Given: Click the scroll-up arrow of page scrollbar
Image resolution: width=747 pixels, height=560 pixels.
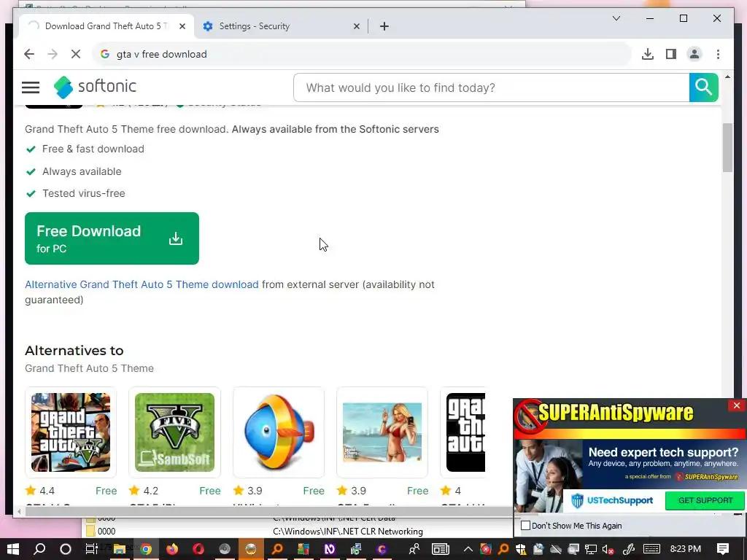Looking at the screenshot, I should click(x=727, y=76).
